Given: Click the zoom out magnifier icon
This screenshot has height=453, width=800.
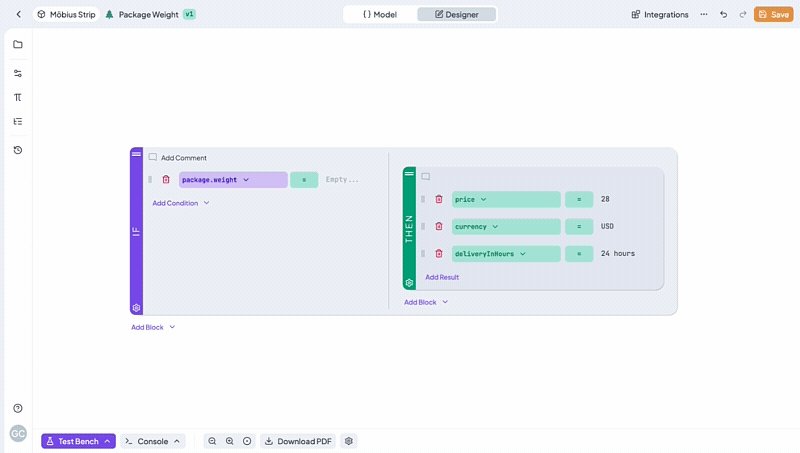Looking at the screenshot, I should [x=212, y=441].
